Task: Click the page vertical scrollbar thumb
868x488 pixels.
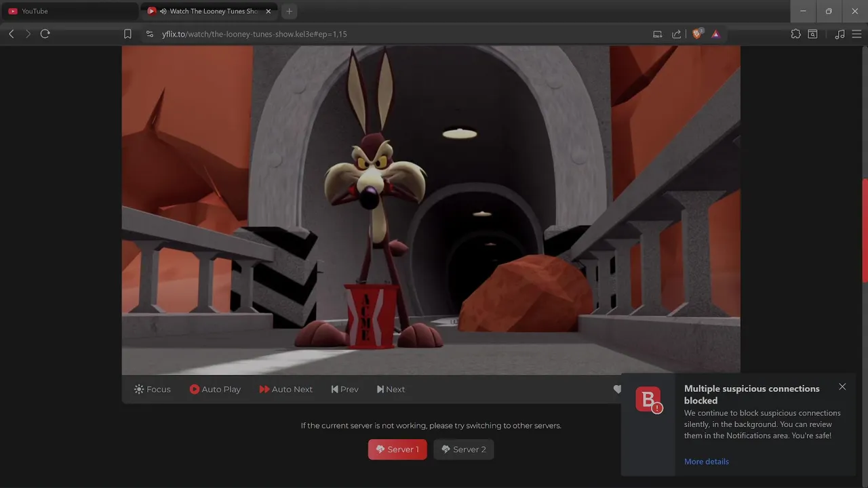Action: click(865, 230)
